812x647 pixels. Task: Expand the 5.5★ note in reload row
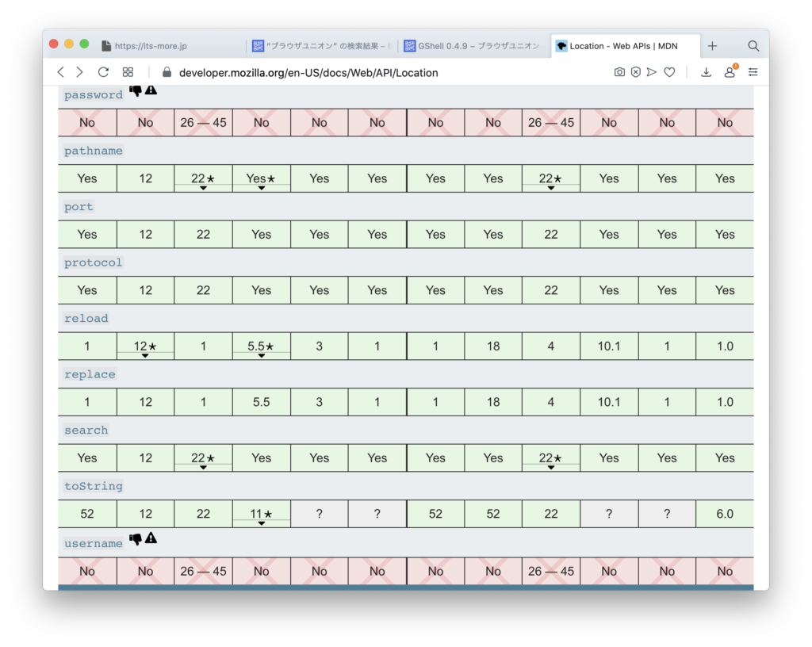(261, 347)
